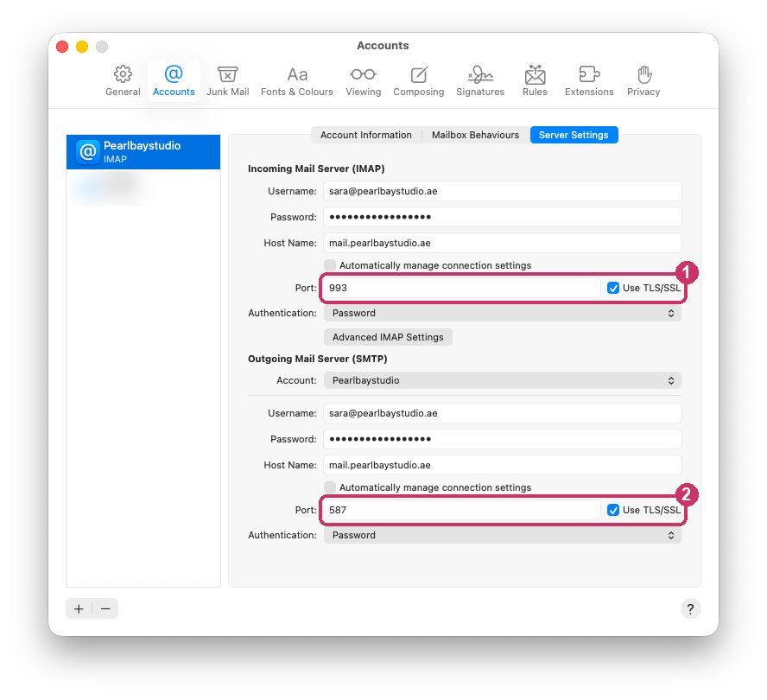The width and height of the screenshot is (767, 700).
Task: Switch to Mailbox Behaviours tab
Action: coord(475,135)
